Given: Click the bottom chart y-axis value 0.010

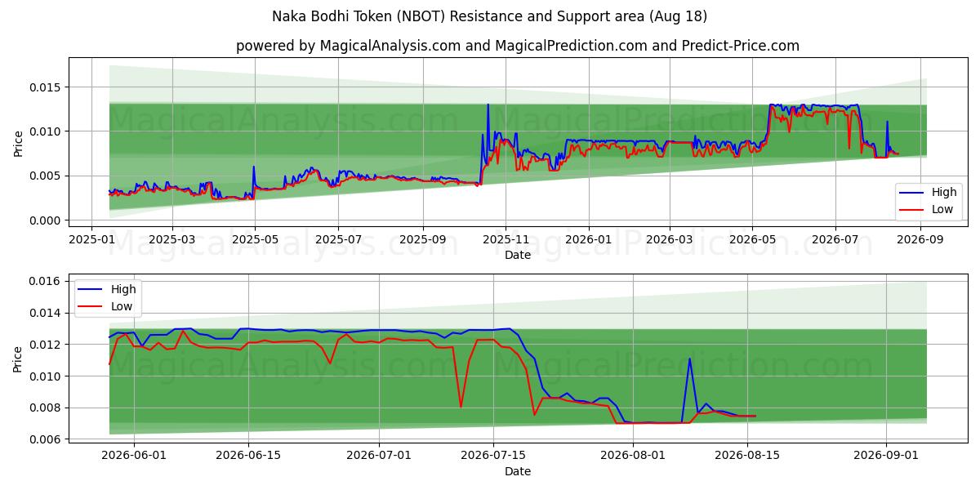Looking at the screenshot, I should (47, 376).
